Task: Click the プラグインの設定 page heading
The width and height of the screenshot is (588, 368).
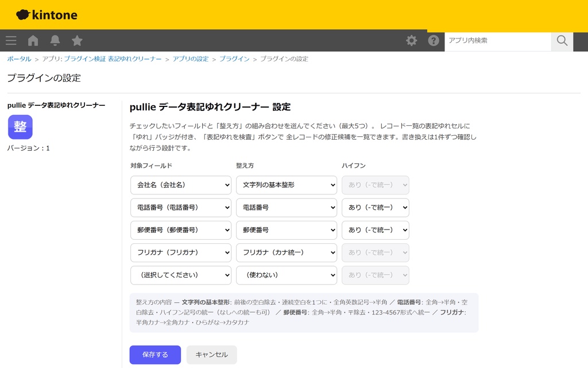Action: (44, 78)
